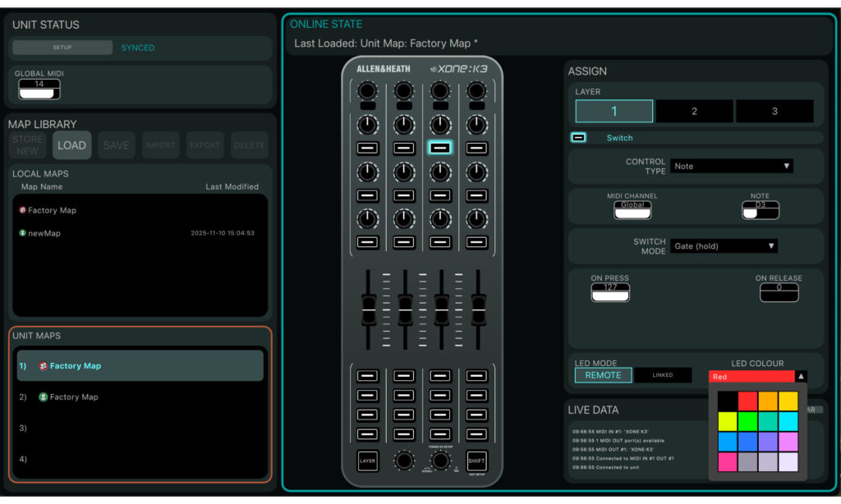This screenshot has height=504, width=841.
Task: Set LED mode to LINKED
Action: [x=662, y=375]
